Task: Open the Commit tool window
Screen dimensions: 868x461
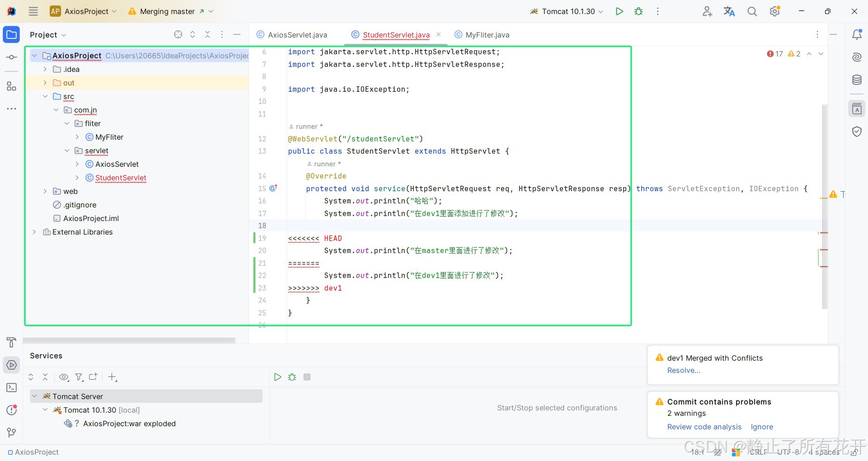Action: (12, 57)
